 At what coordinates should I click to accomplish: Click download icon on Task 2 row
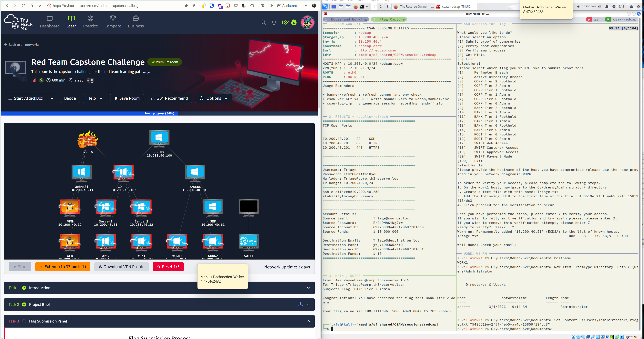click(301, 304)
